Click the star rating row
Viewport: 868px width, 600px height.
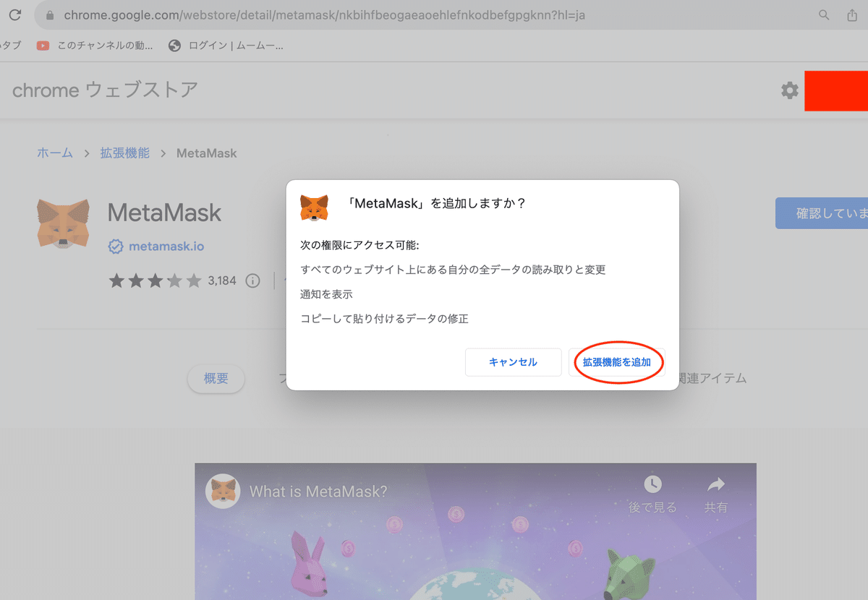point(155,280)
